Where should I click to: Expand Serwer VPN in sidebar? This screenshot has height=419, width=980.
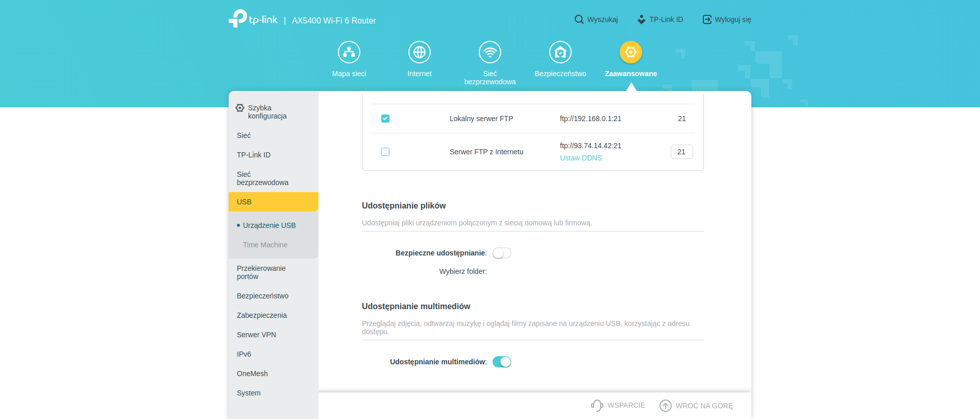(x=256, y=335)
